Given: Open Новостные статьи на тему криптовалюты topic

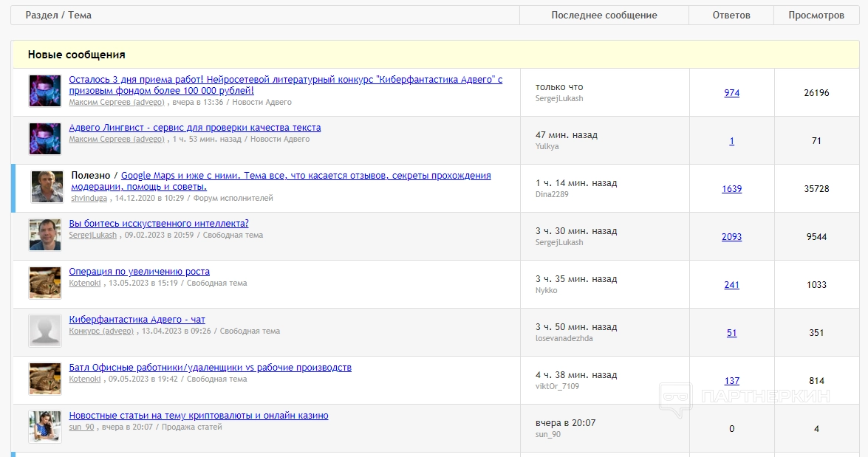Looking at the screenshot, I should pyautogui.click(x=198, y=416).
